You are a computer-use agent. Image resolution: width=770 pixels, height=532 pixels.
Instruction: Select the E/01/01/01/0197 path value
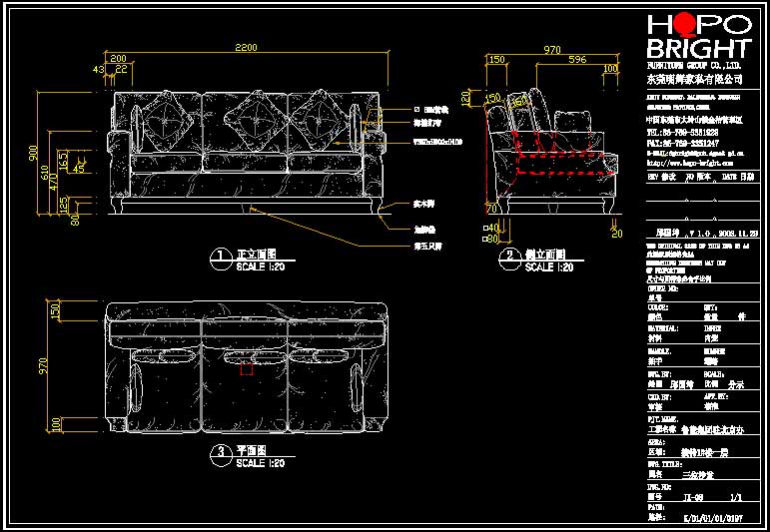point(713,518)
